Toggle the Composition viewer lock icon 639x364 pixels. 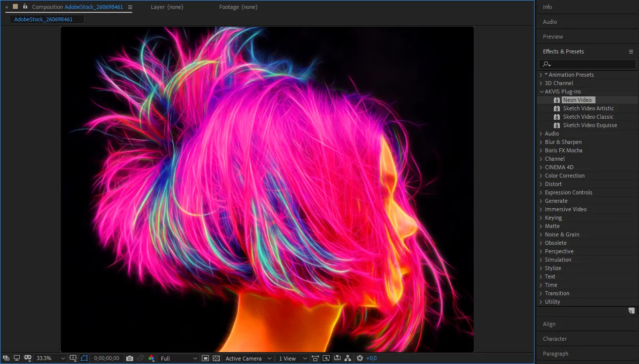pyautogui.click(x=25, y=6)
